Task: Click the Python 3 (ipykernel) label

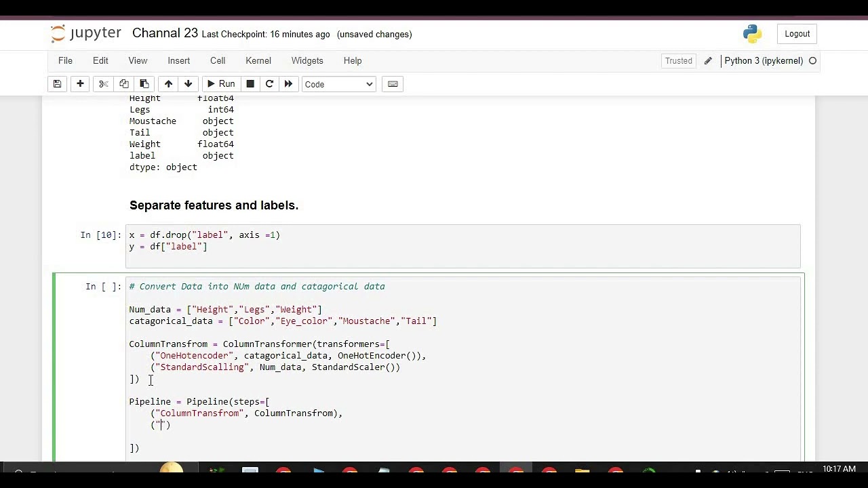Action: [764, 61]
